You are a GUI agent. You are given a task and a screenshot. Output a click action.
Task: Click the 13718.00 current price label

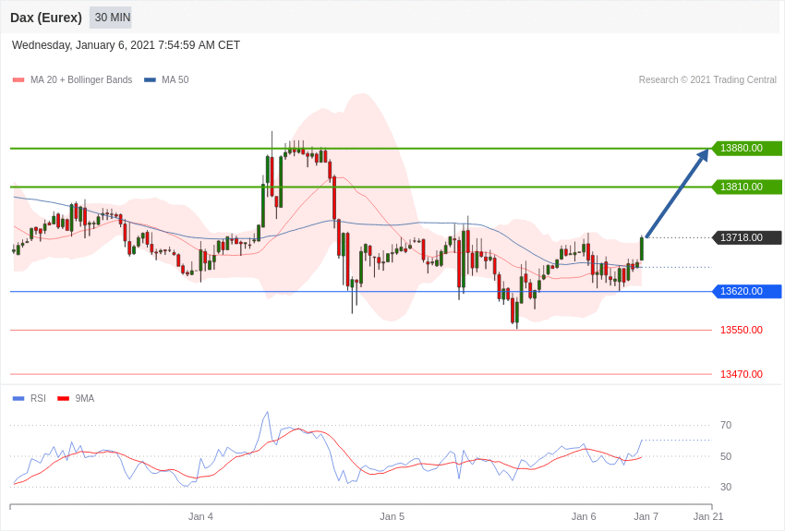coord(746,237)
